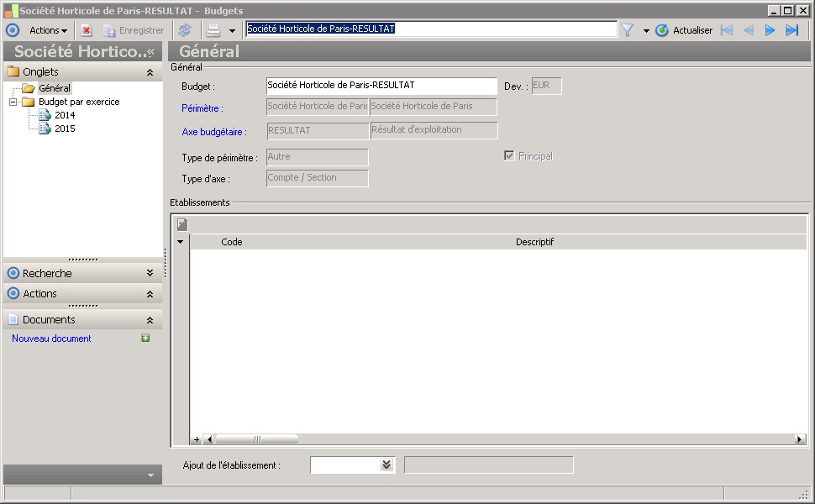Image resolution: width=815 pixels, height=504 pixels.
Task: Click the RESULTAT axis code field
Action: point(318,131)
